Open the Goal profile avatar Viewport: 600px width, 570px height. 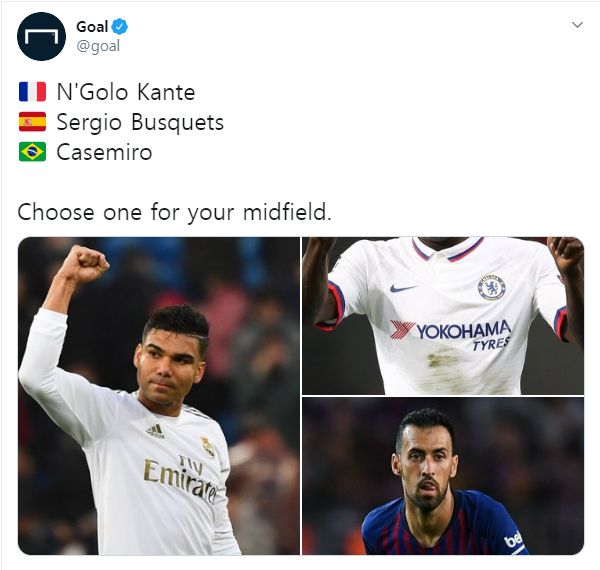pos(41,36)
